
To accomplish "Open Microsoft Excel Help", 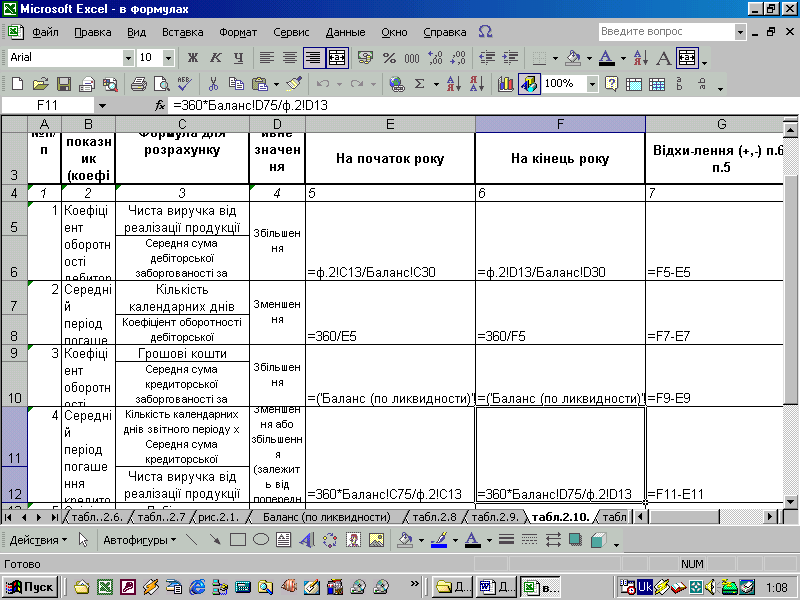I will click(x=611, y=84).
